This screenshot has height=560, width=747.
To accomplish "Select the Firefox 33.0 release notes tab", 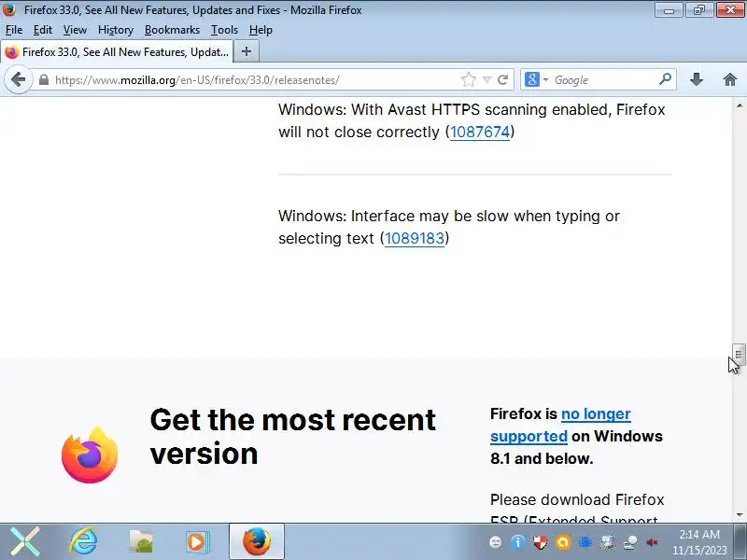I will click(118, 52).
